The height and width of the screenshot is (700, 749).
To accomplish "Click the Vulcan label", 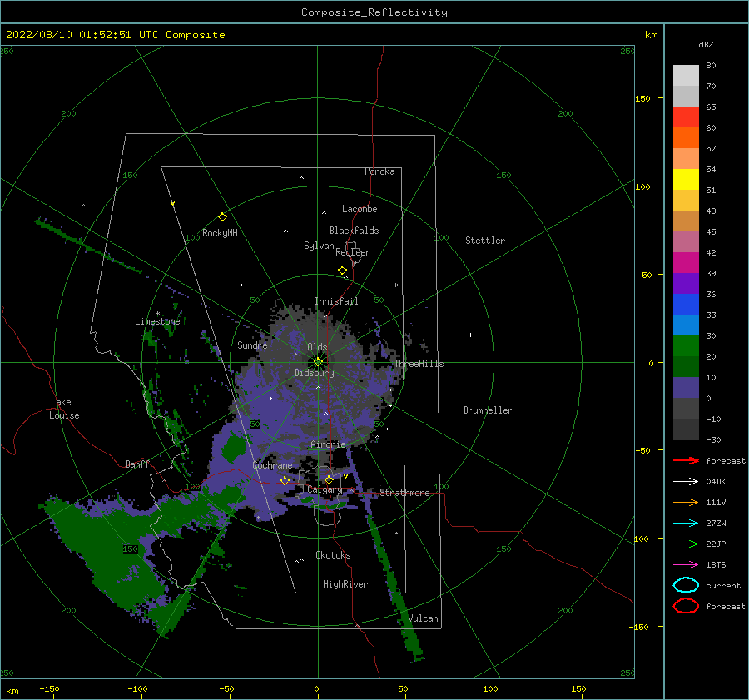I will click(424, 618).
